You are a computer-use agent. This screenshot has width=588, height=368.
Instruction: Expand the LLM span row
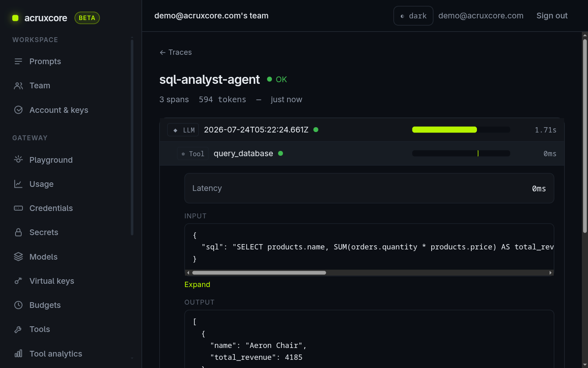coord(362,130)
